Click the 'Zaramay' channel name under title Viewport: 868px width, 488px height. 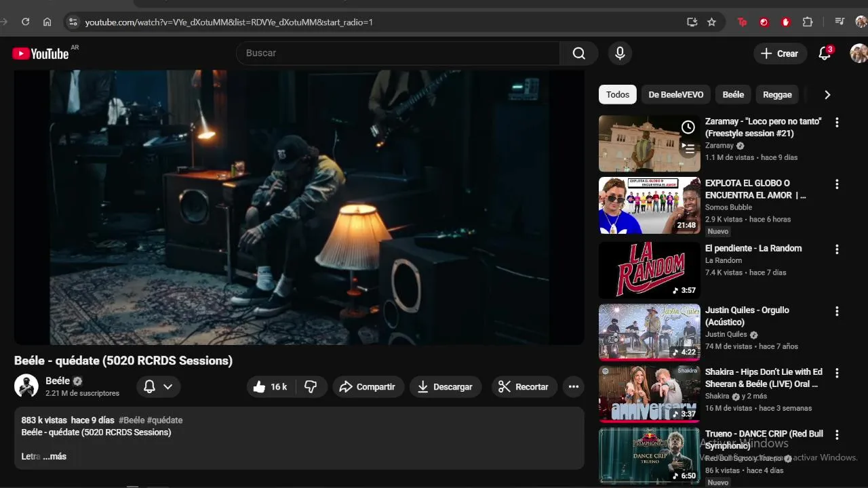pyautogui.click(x=719, y=146)
